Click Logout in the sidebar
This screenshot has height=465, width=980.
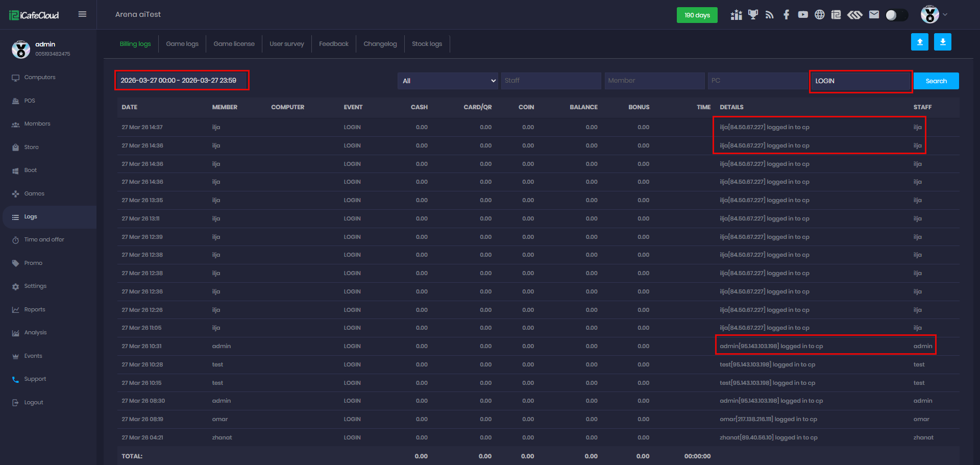[x=34, y=402]
